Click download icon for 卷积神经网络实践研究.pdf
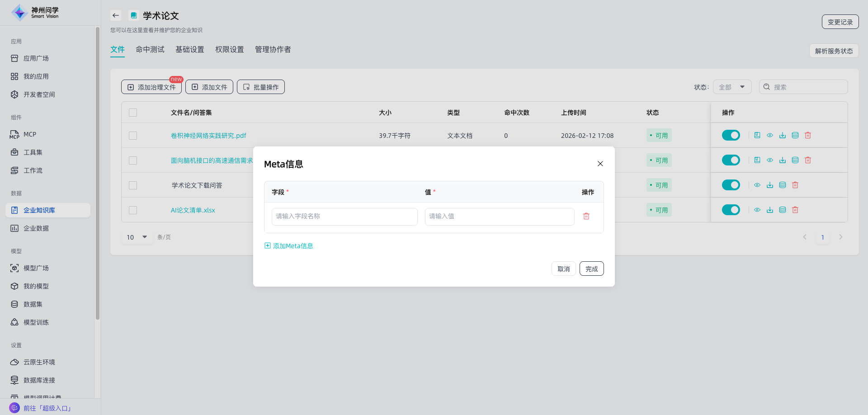 click(x=783, y=135)
